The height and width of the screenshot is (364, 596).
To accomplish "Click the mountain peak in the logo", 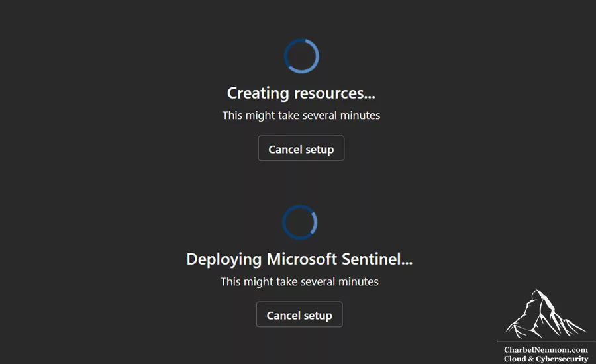I will [x=536, y=293].
